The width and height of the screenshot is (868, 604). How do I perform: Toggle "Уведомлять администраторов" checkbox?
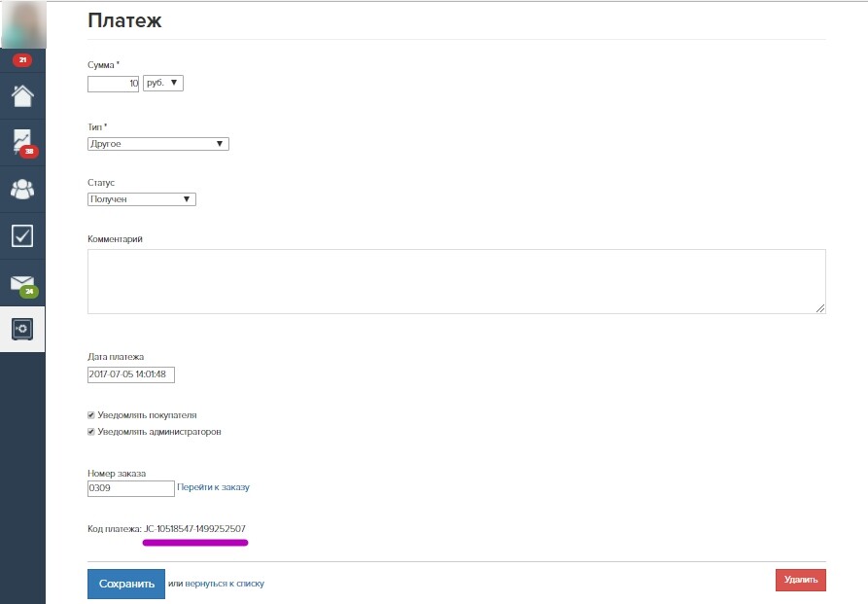91,432
